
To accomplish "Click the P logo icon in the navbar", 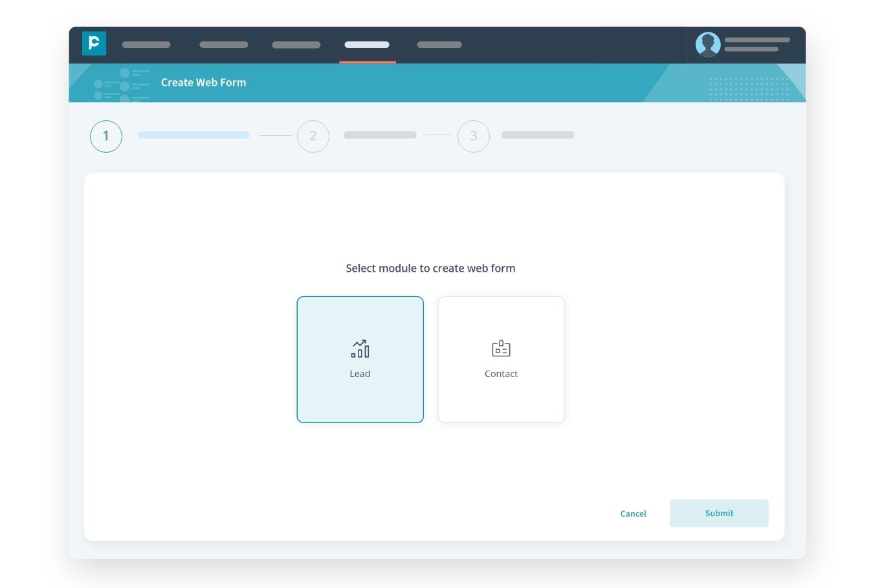I will click(94, 43).
